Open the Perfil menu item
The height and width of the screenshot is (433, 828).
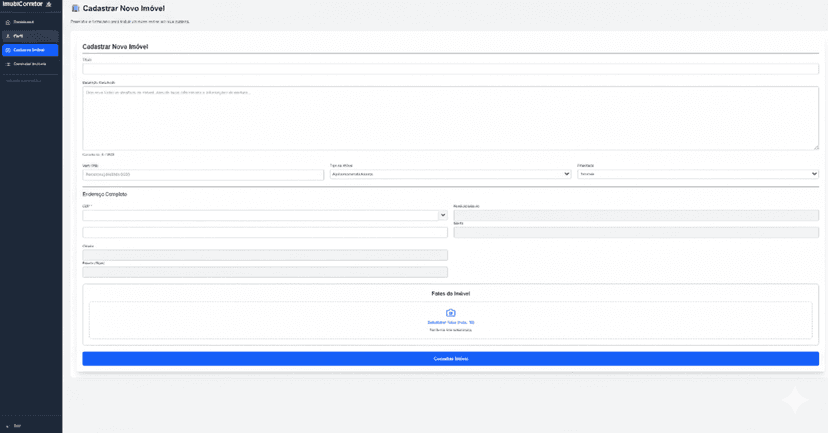coord(19,36)
